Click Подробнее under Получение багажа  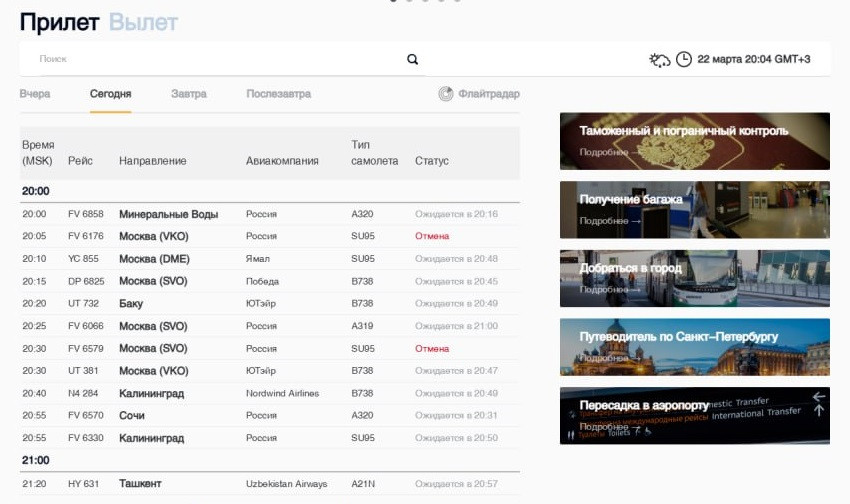pos(609,220)
